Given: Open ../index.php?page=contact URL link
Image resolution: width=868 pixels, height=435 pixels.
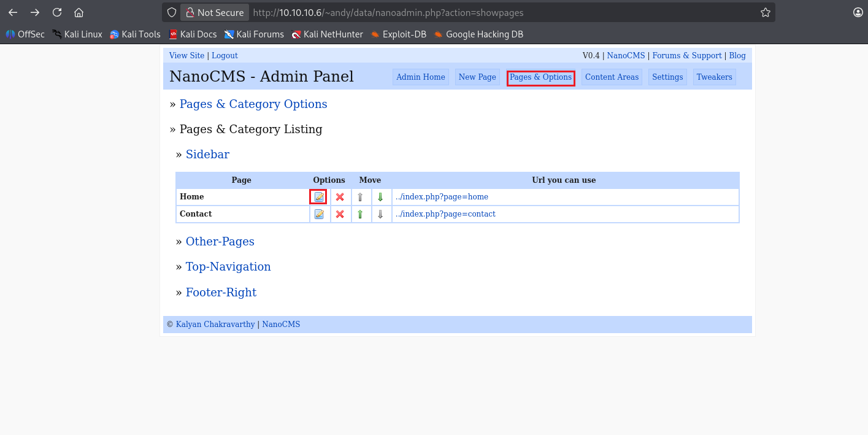Looking at the screenshot, I should [445, 214].
